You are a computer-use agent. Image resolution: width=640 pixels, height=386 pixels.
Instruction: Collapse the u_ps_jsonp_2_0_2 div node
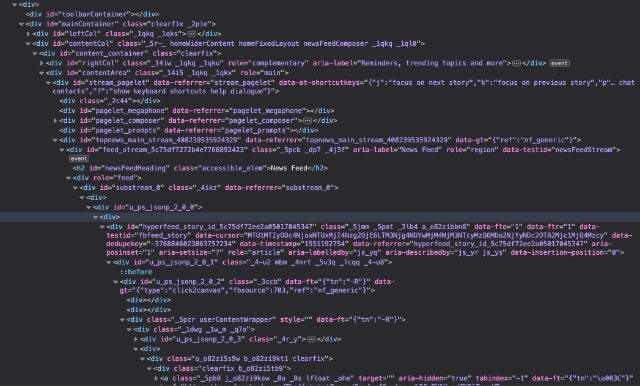[x=116, y=282]
